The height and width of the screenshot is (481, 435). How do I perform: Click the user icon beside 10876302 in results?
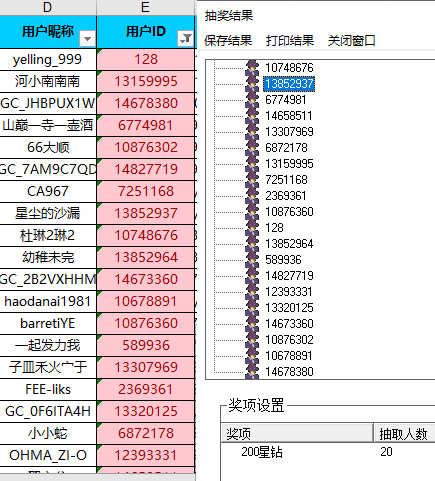(252, 340)
